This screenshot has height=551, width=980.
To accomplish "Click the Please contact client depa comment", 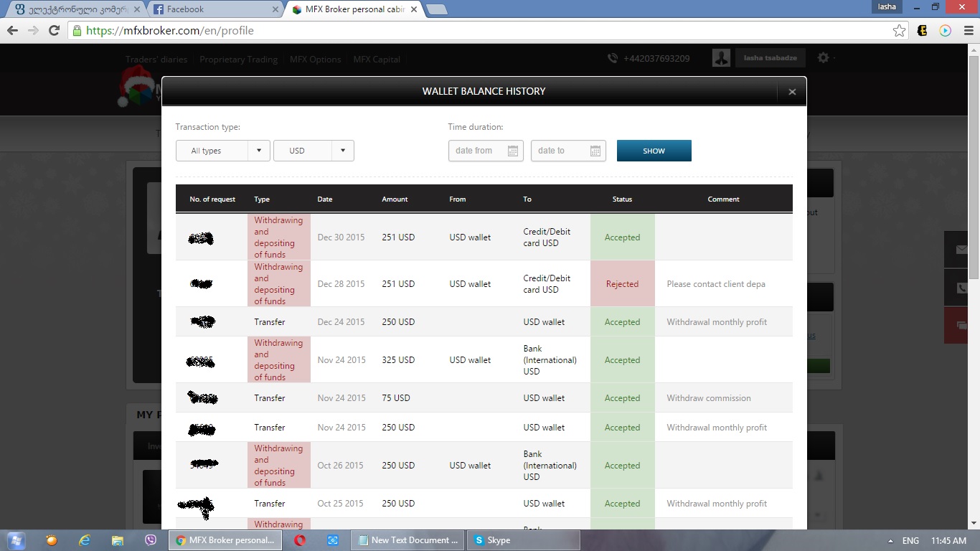I will tap(716, 284).
